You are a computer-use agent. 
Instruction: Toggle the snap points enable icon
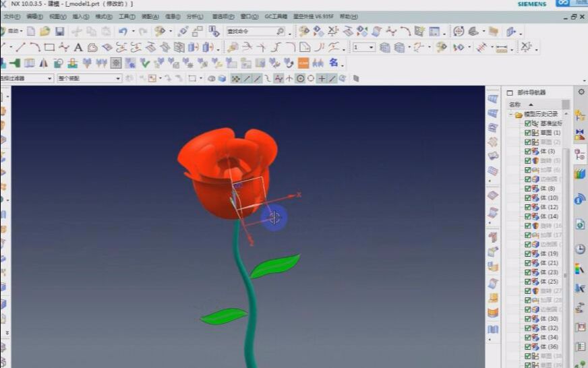(x=235, y=78)
